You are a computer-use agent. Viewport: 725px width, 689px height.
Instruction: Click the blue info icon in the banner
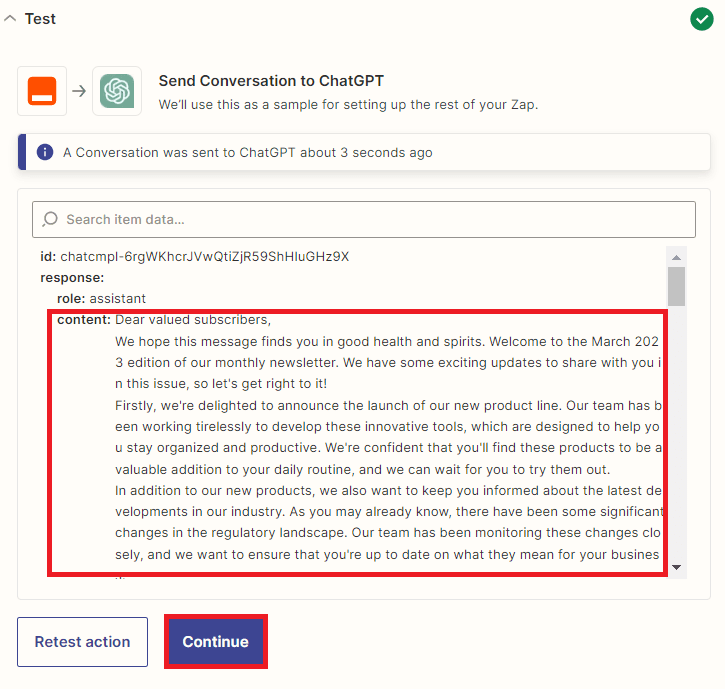[x=45, y=153]
